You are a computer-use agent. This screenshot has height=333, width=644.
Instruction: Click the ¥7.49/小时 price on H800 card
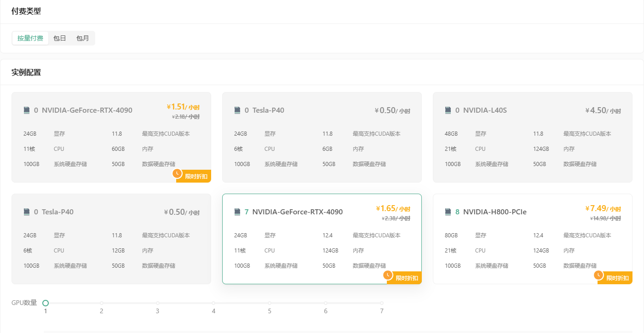coord(603,208)
